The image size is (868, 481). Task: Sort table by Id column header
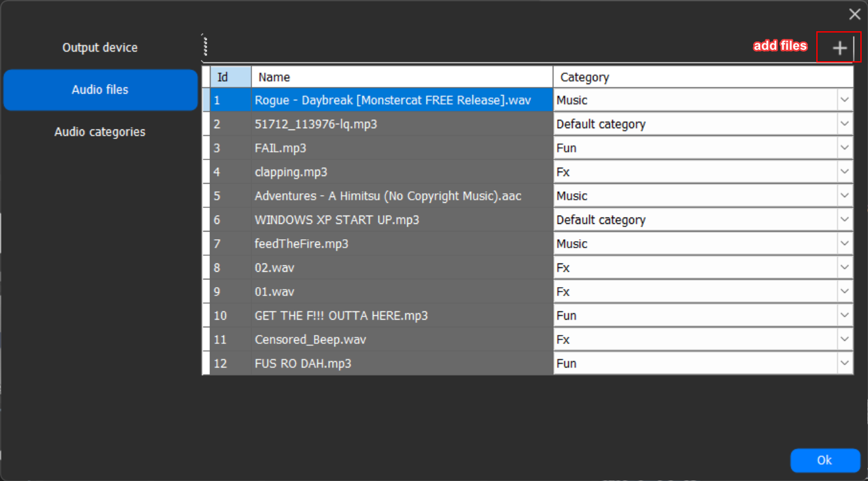pyautogui.click(x=230, y=77)
